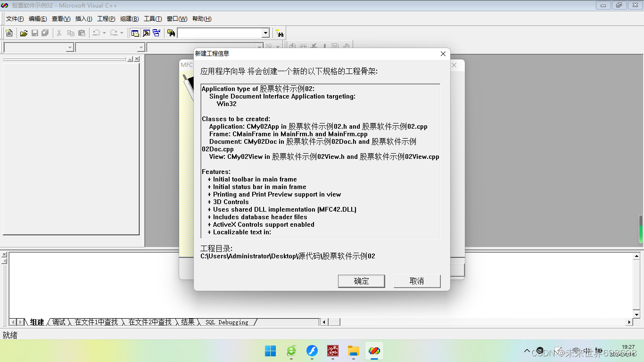
Task: Click the Search help binoculars icon
Action: tap(280, 33)
